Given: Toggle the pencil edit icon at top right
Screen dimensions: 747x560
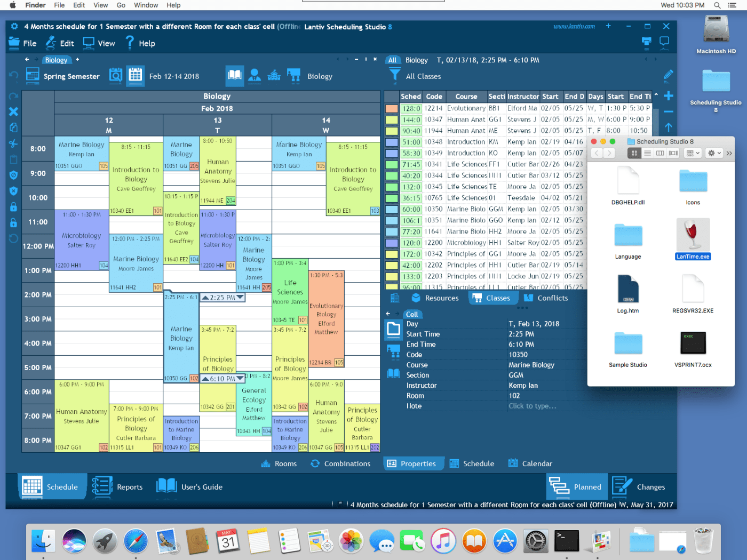Looking at the screenshot, I should point(667,76).
